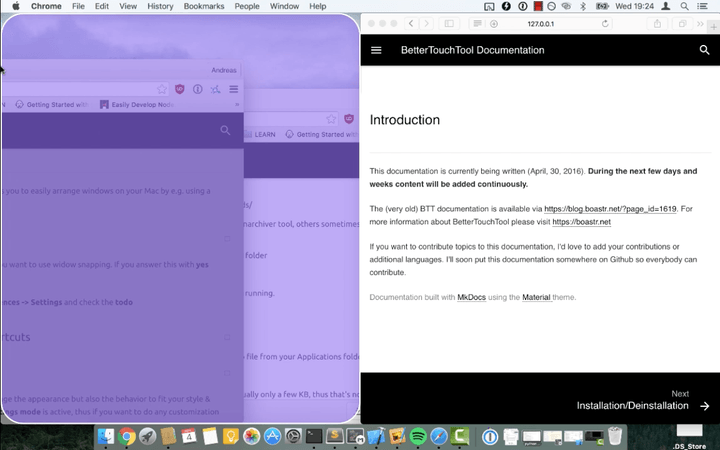Launch Google Chrome from the Dock
The height and width of the screenshot is (450, 720).
click(x=126, y=436)
